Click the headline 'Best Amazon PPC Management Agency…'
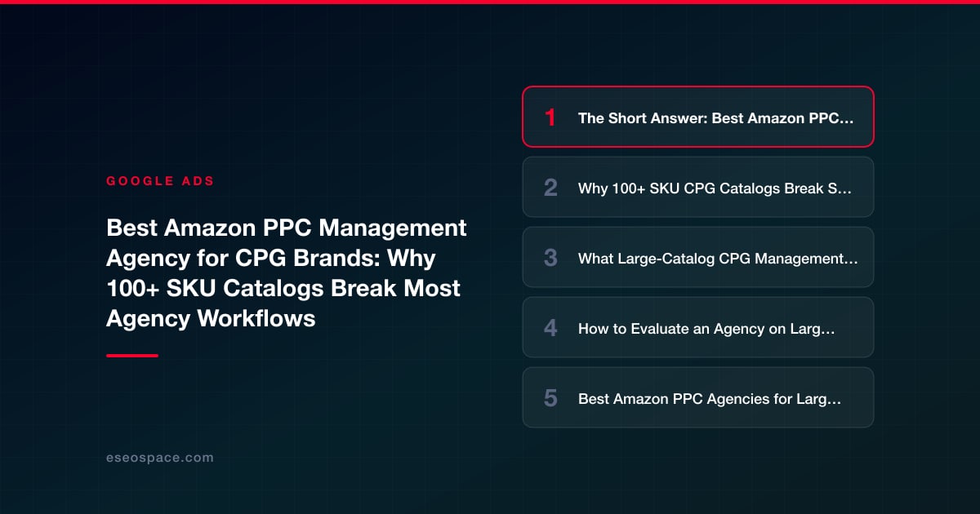The image size is (980, 514). coord(287,273)
